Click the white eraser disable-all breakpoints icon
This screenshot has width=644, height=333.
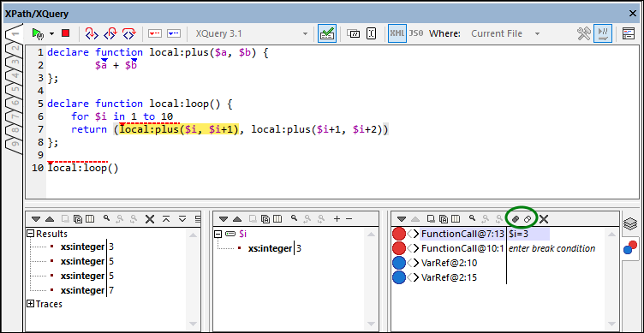click(528, 219)
